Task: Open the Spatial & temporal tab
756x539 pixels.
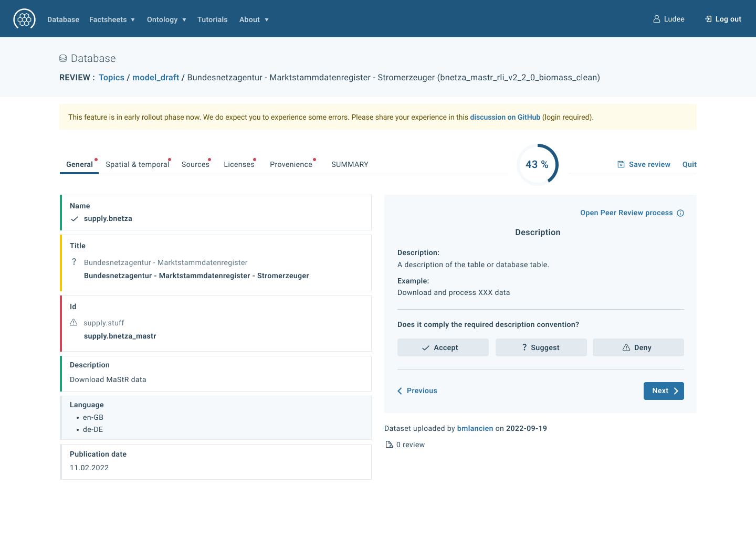Action: coord(138,164)
